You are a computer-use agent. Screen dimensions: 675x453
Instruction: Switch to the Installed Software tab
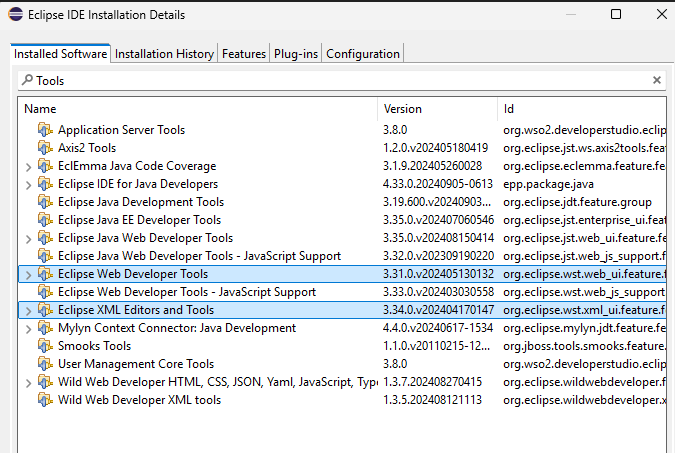60,54
